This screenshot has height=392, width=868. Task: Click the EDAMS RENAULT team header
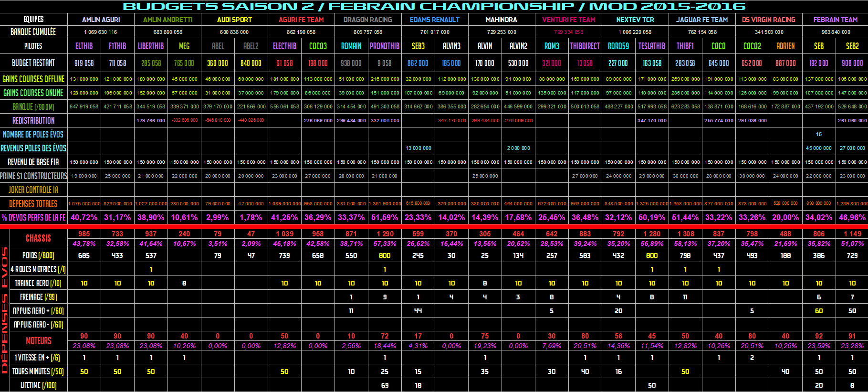[434, 20]
